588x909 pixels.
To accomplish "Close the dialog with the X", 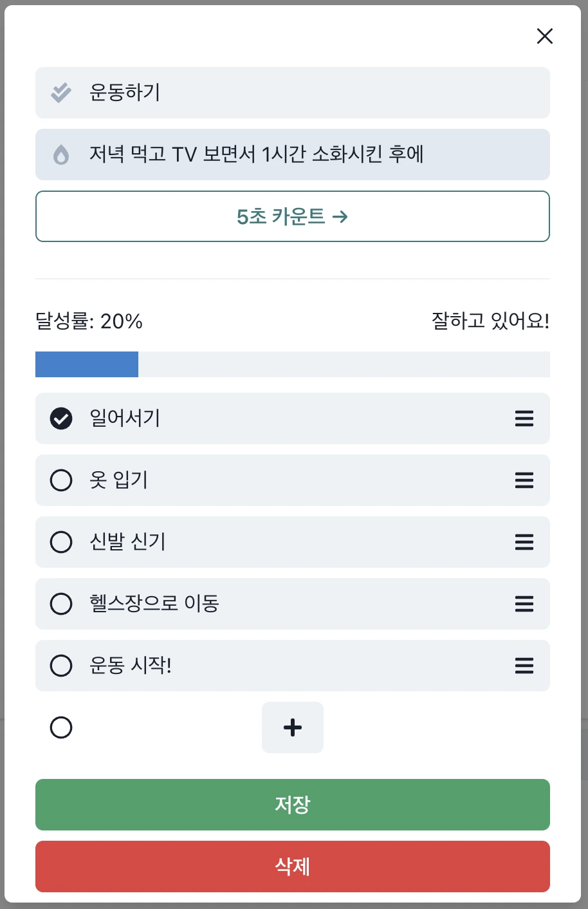I will [x=545, y=37].
